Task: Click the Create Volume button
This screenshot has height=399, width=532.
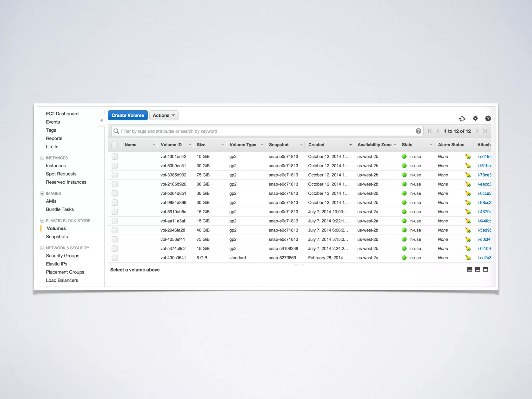Action: click(x=128, y=115)
